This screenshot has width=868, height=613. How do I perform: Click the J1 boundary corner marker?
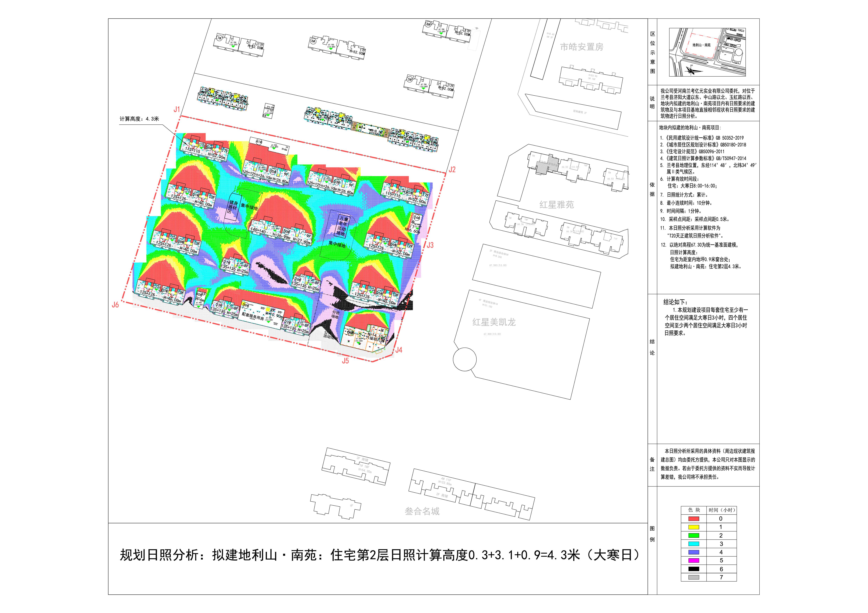(x=177, y=110)
